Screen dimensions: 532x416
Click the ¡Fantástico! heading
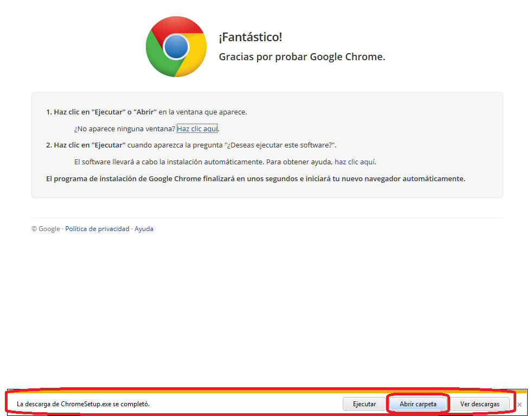coord(250,37)
